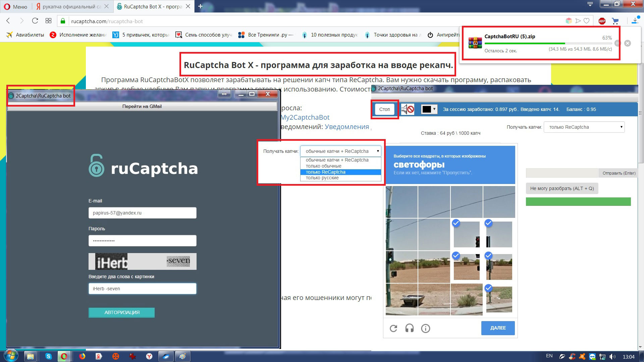
Task: Click the 13:04 clock in tray
Action: 629,357
